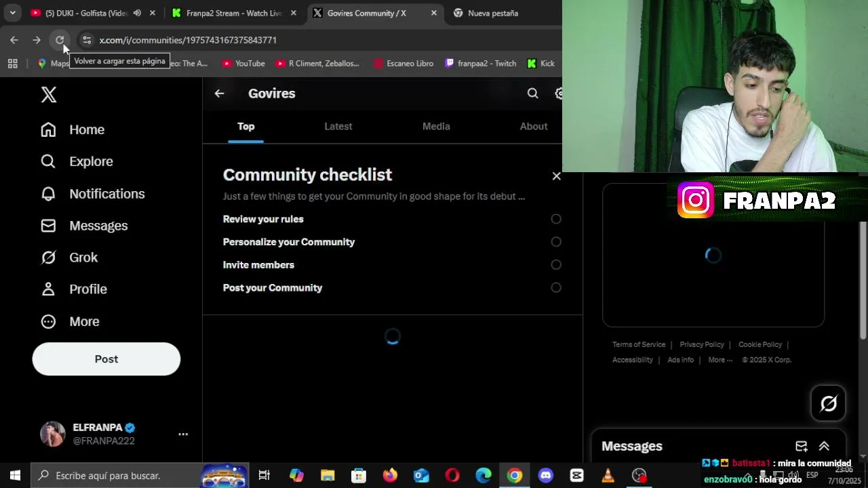Switch to the Media tab
The height and width of the screenshot is (488, 868).
pyautogui.click(x=436, y=127)
